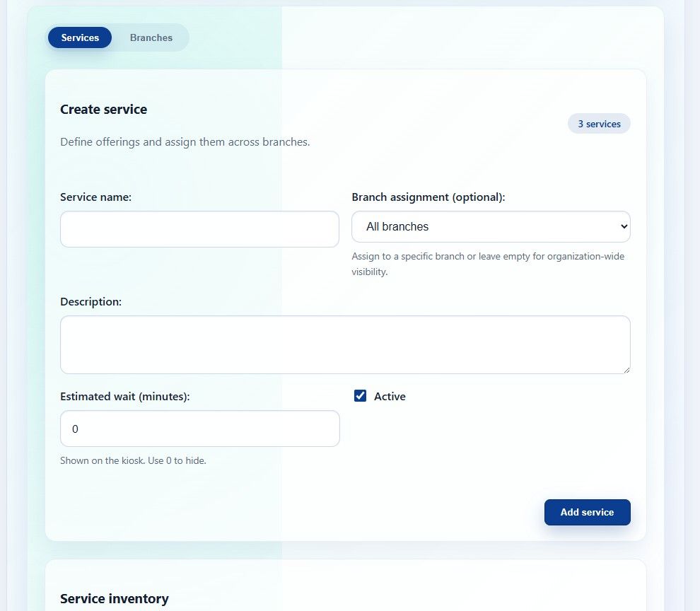700x611 pixels.
Task: Open the Branches tab
Action: (x=151, y=37)
